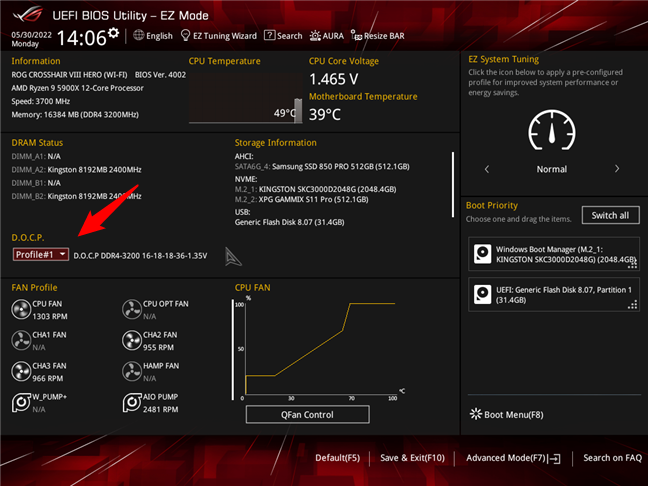
Task: Open the D.O.C.P. Profile#1 dropdown
Action: (40, 255)
